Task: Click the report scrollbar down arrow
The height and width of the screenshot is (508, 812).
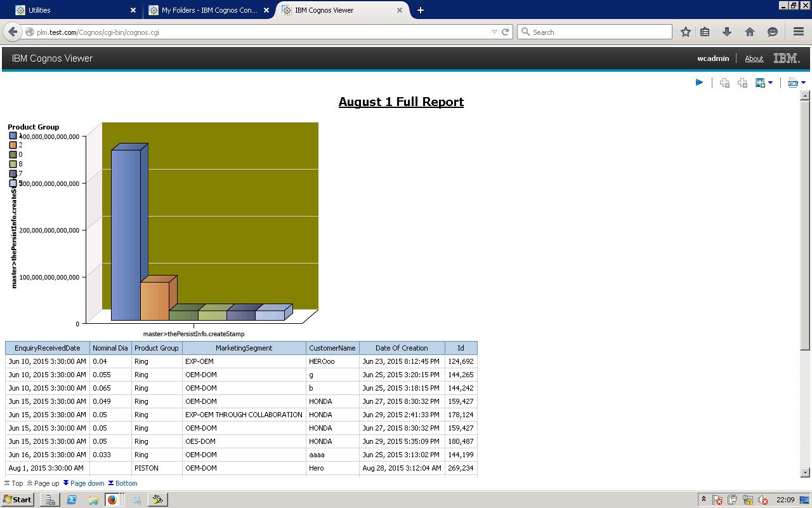Action: click(x=805, y=472)
